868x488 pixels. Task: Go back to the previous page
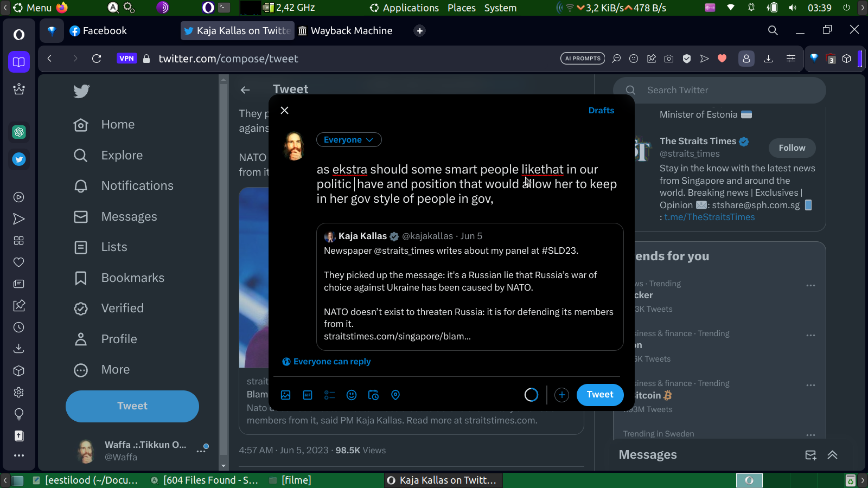[49, 59]
